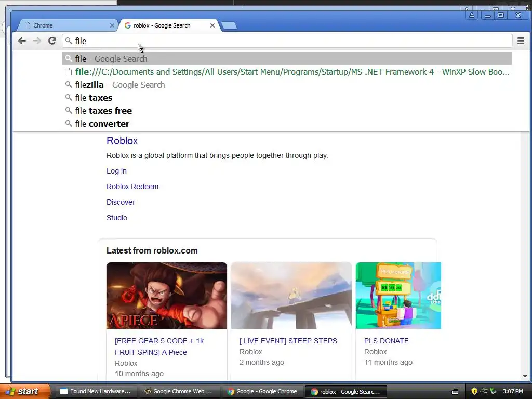Choose the file taxes suggestion

[x=287, y=98]
